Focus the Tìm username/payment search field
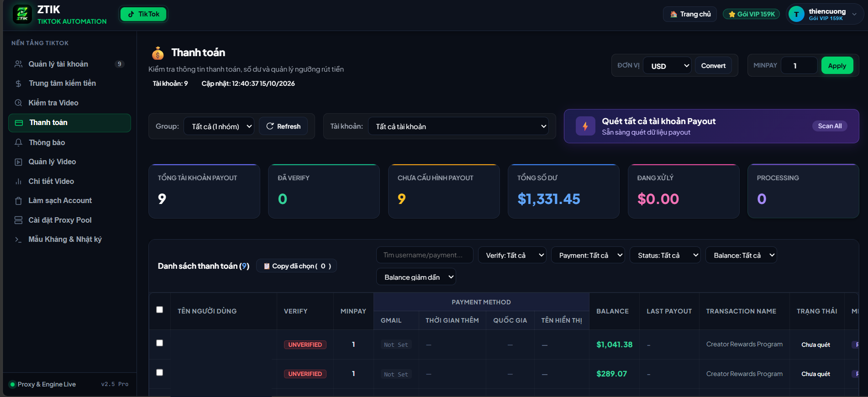868x397 pixels. [425, 255]
